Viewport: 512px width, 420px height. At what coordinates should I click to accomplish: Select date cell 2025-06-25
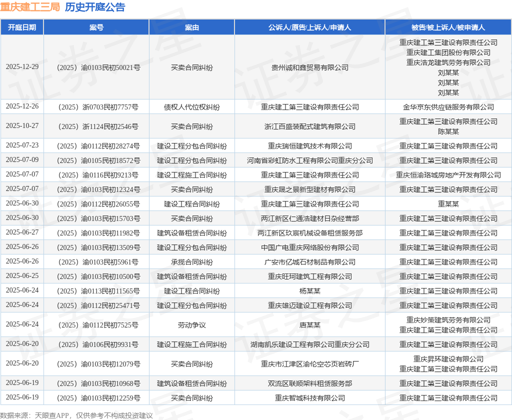(22, 275)
